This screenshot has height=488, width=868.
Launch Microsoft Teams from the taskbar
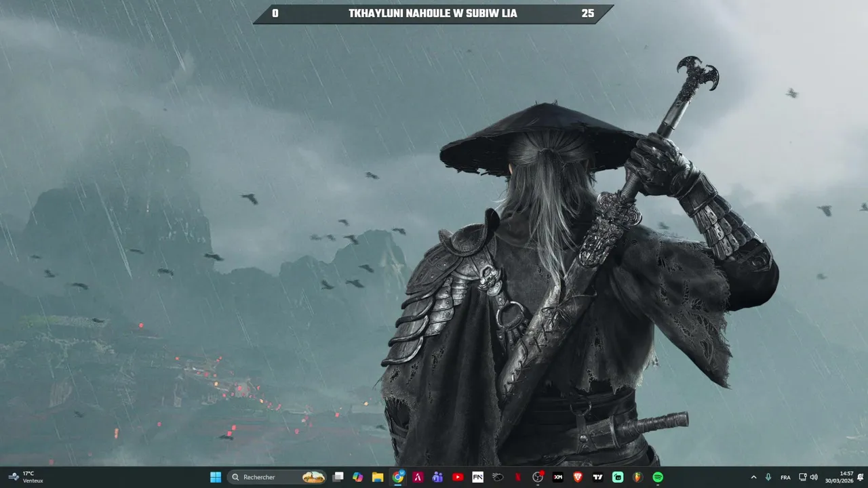coord(437,477)
